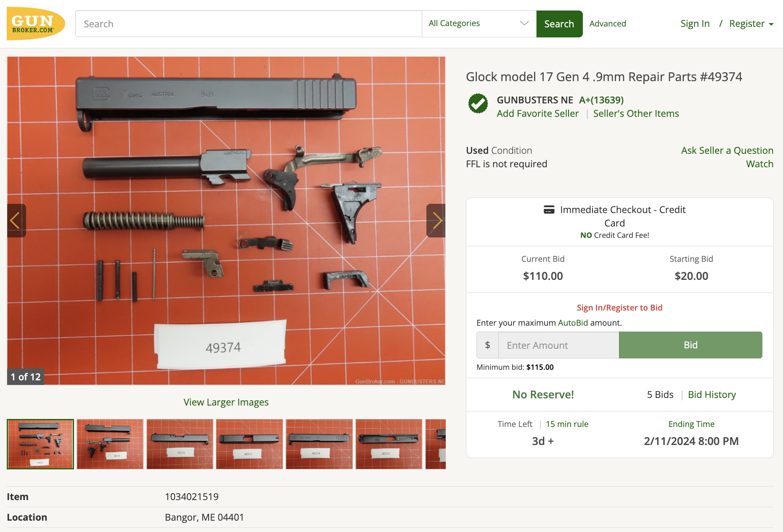Open the All Categories dropdown

[479, 24]
